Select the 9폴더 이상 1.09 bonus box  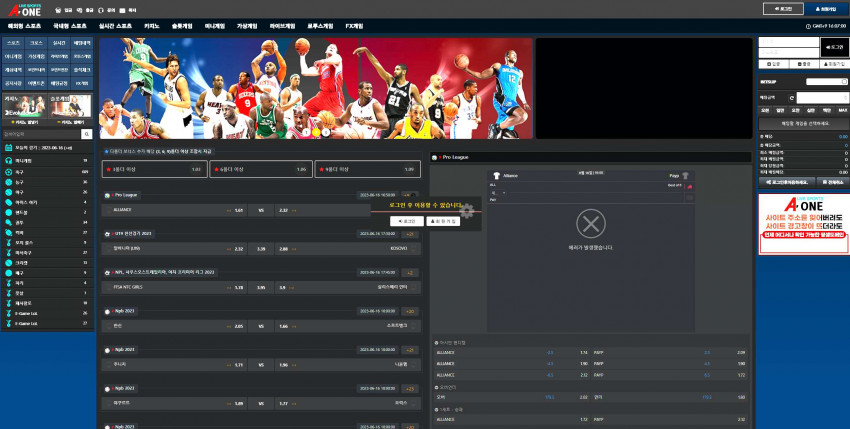368,169
